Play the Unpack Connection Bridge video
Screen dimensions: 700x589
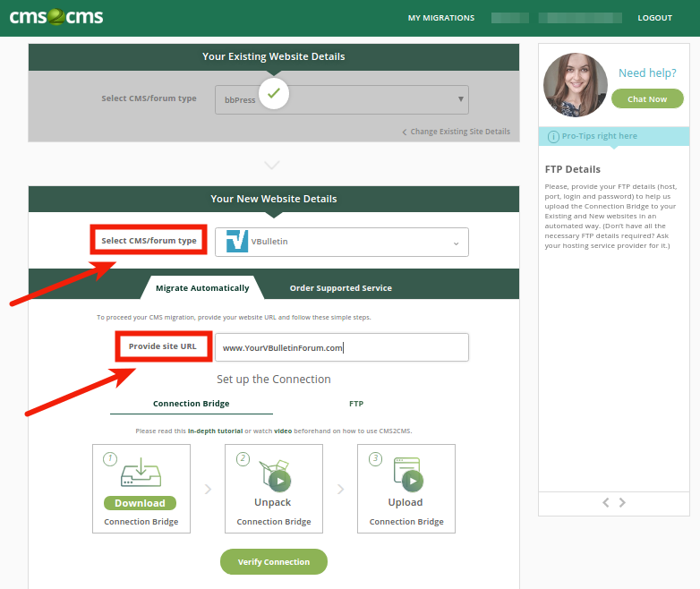pos(280,481)
